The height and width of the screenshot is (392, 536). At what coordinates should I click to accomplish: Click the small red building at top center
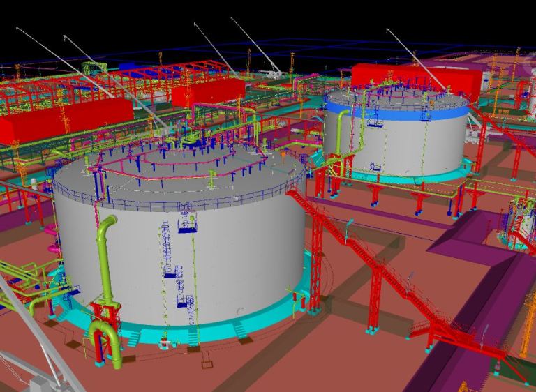[208, 91]
